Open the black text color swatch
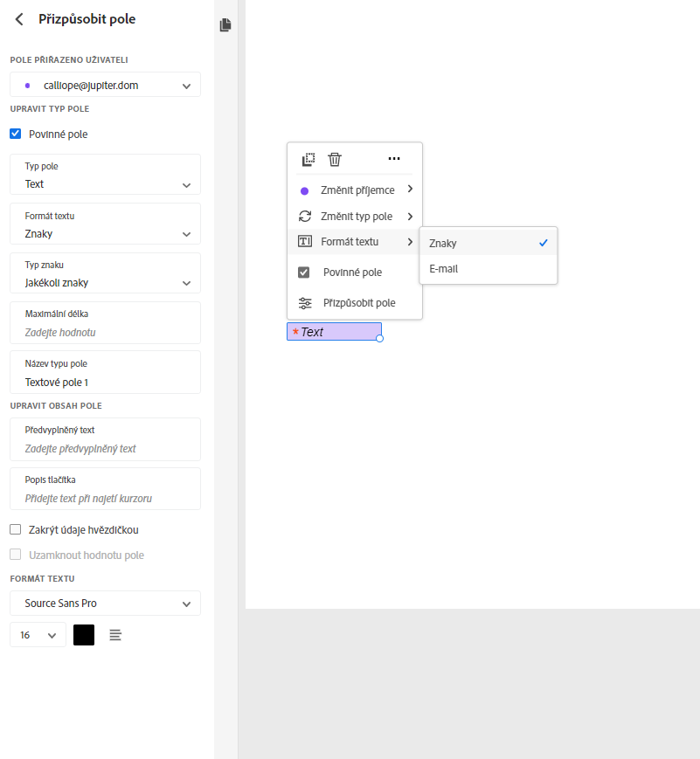The height and width of the screenshot is (759, 700). 84,635
